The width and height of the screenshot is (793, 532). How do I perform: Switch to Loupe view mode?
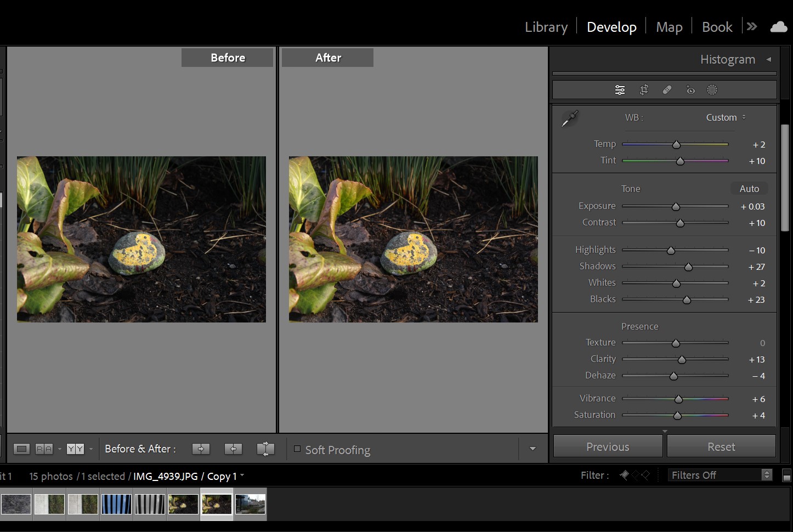click(21, 449)
